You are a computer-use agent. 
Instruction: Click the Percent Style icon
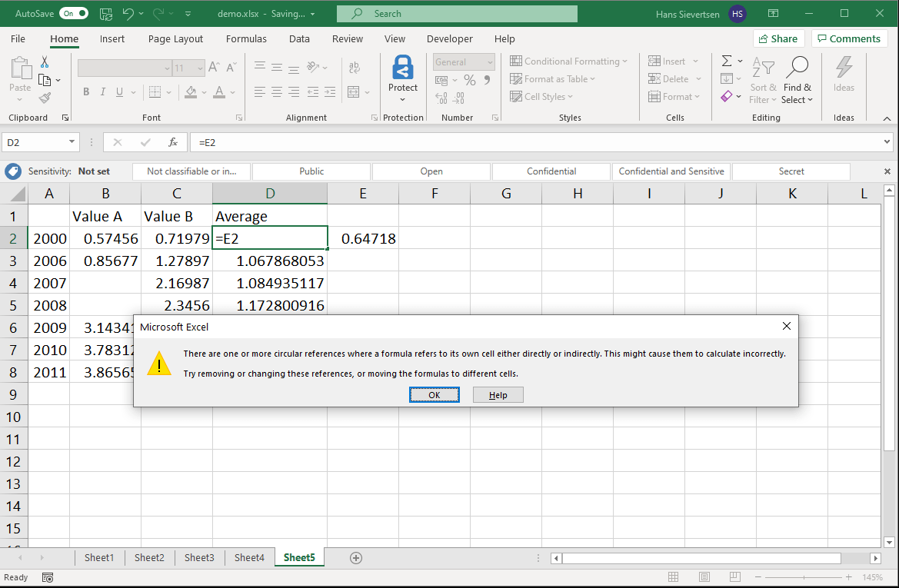pyautogui.click(x=471, y=79)
